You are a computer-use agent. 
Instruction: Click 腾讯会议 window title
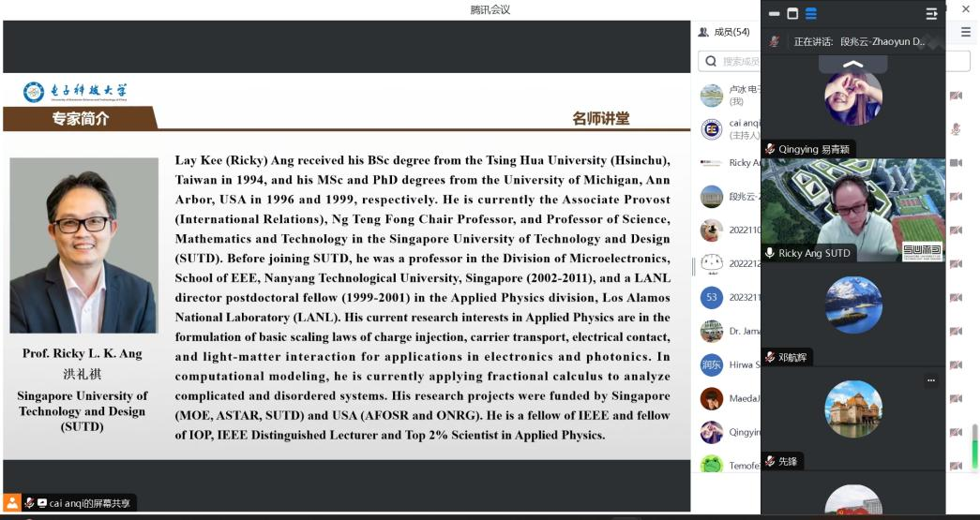coord(490,9)
